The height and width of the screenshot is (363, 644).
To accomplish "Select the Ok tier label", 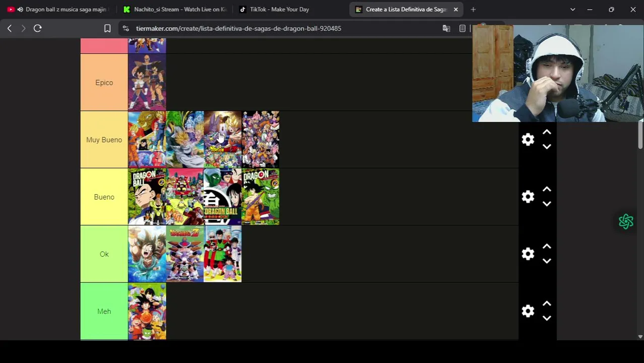I will (x=104, y=254).
